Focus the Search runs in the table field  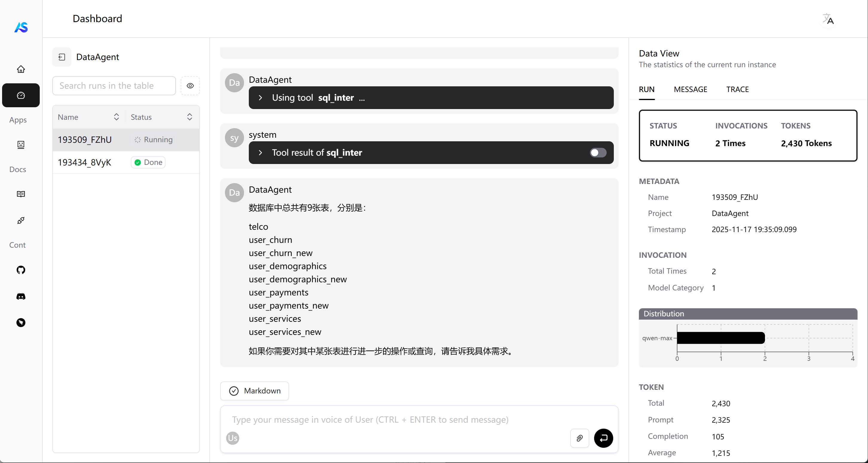tap(114, 86)
